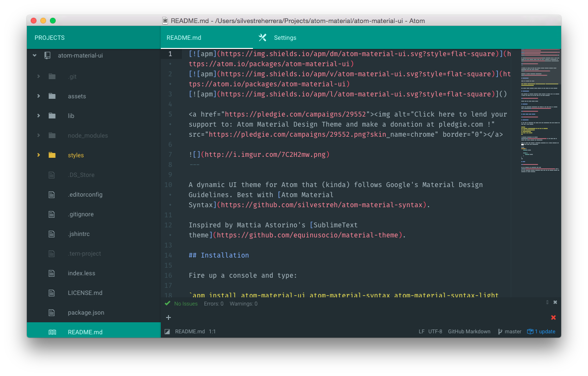Open the Settings tab

[285, 37]
